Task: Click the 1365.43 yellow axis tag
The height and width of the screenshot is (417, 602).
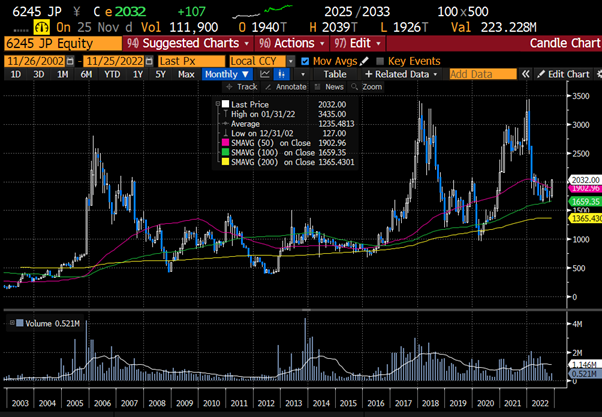Action: pyautogui.click(x=586, y=218)
